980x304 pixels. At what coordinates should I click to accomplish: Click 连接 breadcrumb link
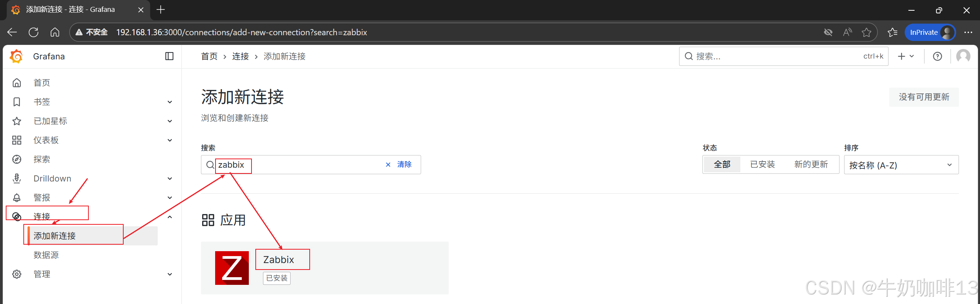(x=240, y=56)
